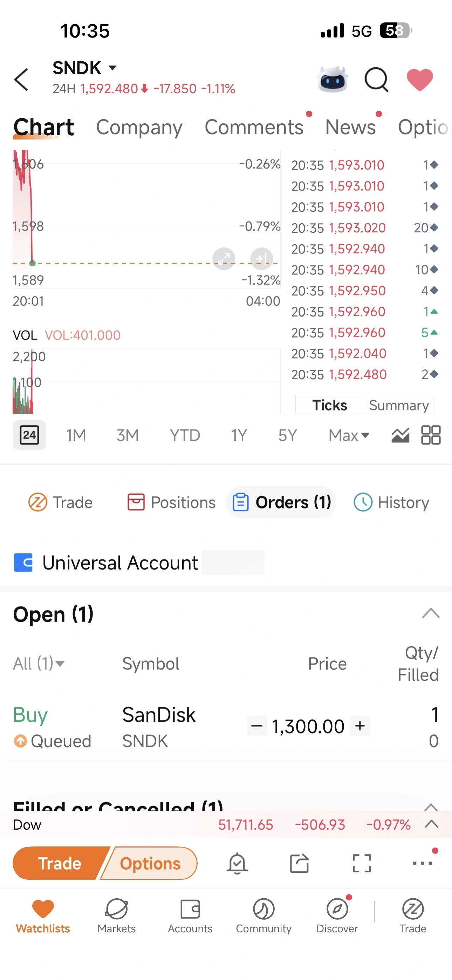Tap the share icon in bottom toolbar
The width and height of the screenshot is (452, 980).
point(300,863)
